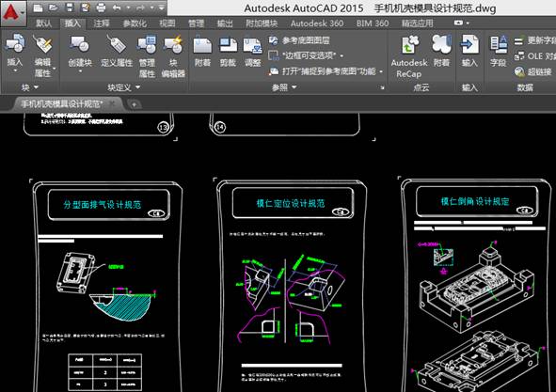Close the 手机机壳模具设计规范 file tab
556x392 pixels.
(112, 103)
